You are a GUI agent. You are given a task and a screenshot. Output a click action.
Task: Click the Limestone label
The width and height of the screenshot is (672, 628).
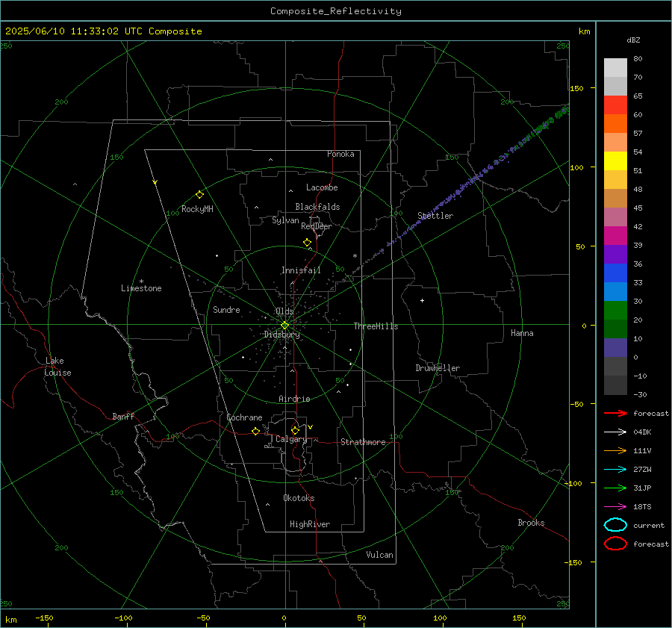141,288
